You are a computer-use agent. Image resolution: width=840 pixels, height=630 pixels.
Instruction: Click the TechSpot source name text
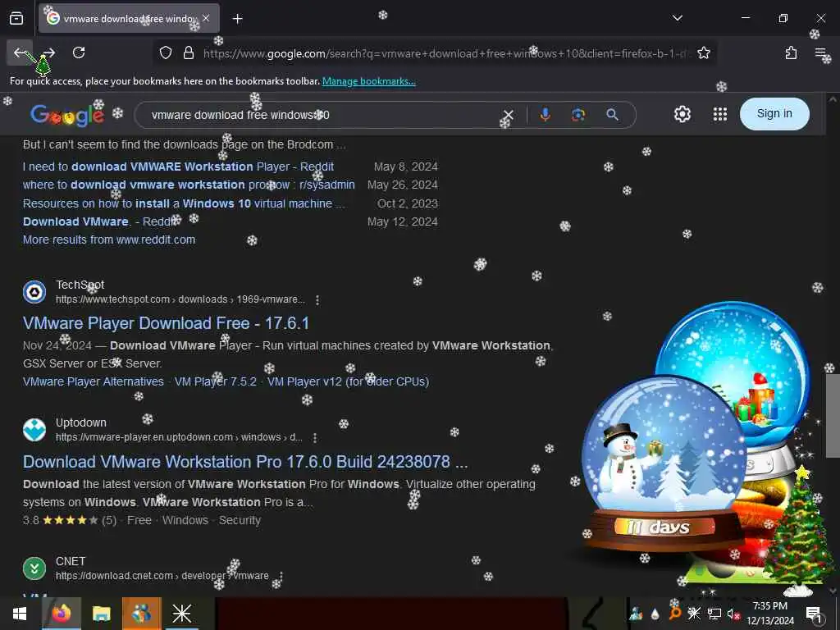tap(80, 285)
